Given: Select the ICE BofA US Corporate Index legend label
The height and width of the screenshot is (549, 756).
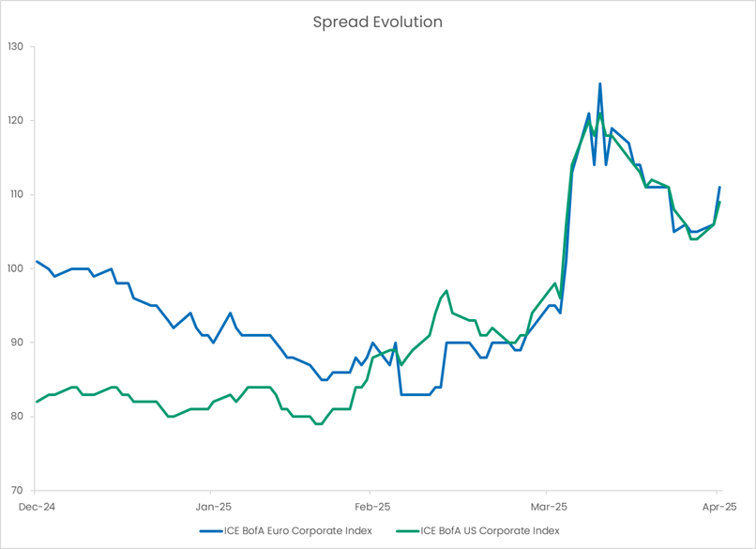Looking at the screenshot, I should point(490,531).
